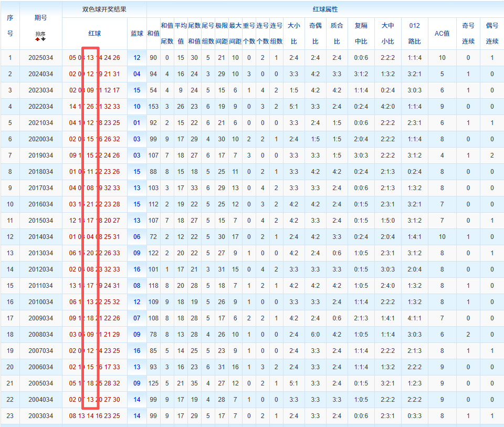Select the 尾号组数 column header
The image size is (504, 427).
pos(208,34)
